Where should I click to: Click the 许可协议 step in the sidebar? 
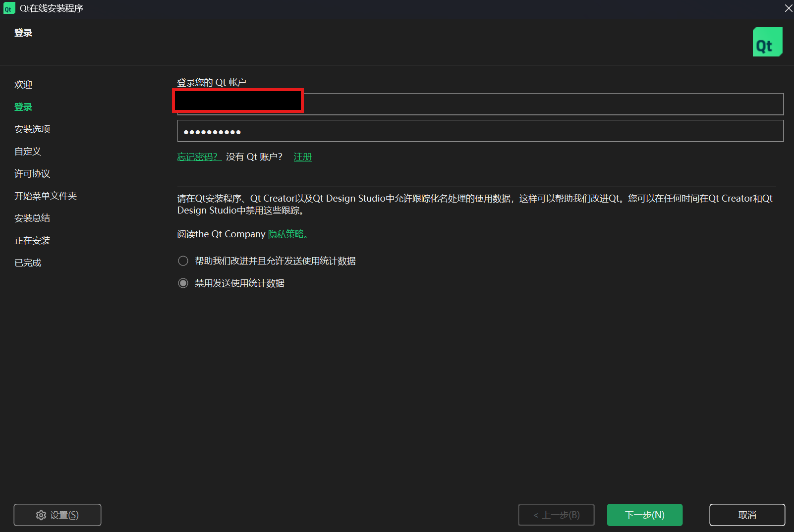click(32, 174)
